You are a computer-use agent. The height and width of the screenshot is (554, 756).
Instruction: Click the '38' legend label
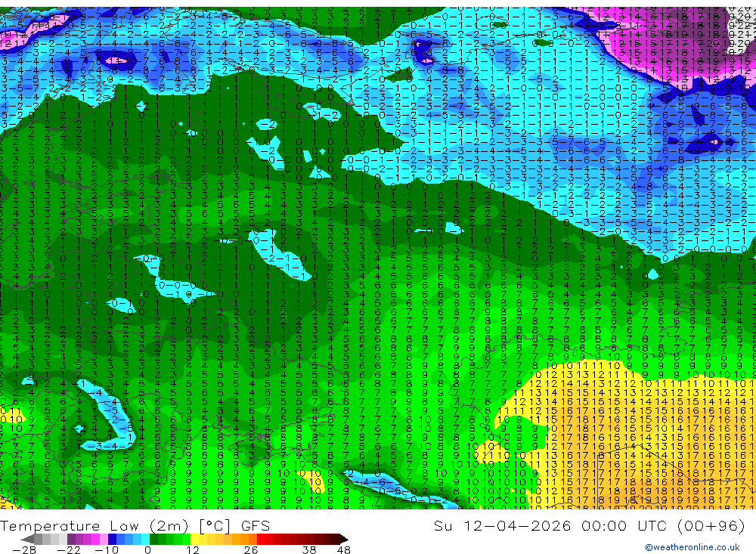(x=309, y=549)
